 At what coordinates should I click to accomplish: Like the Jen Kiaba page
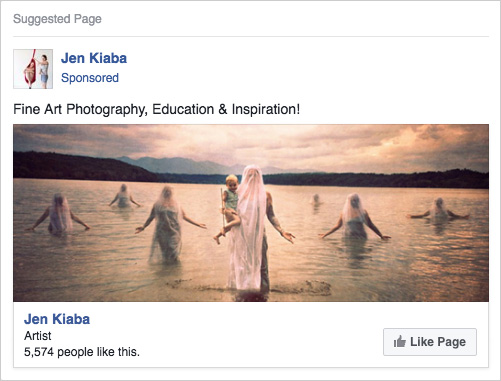tap(430, 342)
